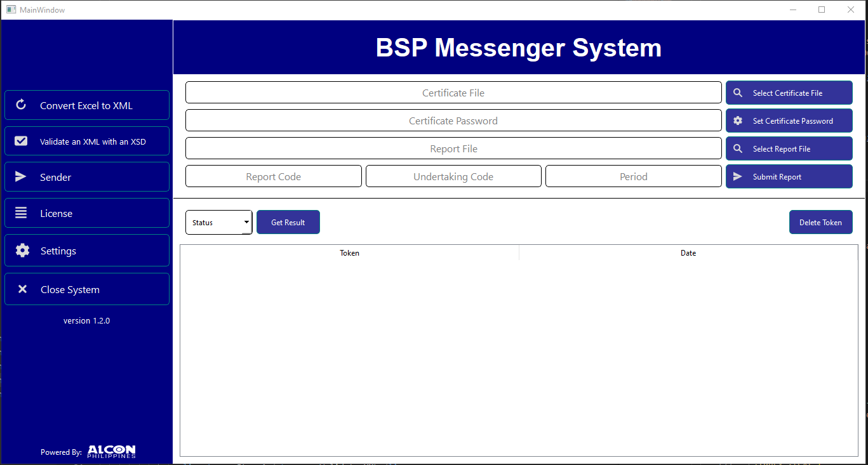Click the License list icon

coord(22,213)
